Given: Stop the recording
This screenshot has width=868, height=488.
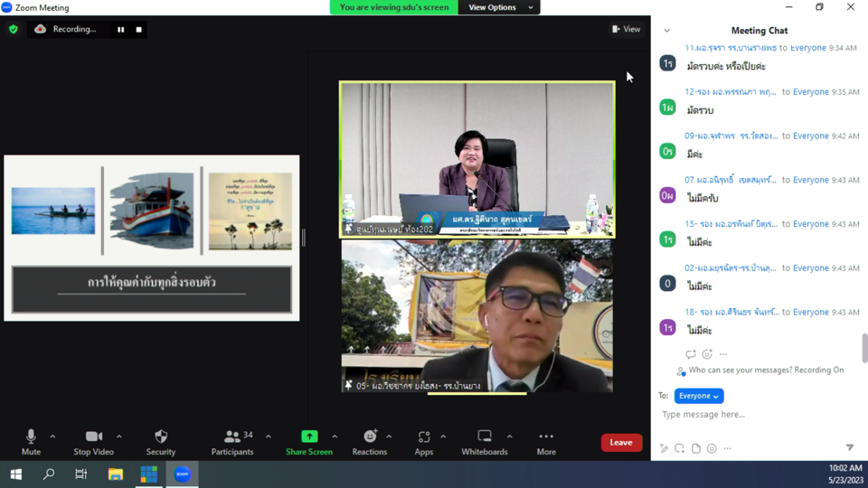Looking at the screenshot, I should click(139, 29).
